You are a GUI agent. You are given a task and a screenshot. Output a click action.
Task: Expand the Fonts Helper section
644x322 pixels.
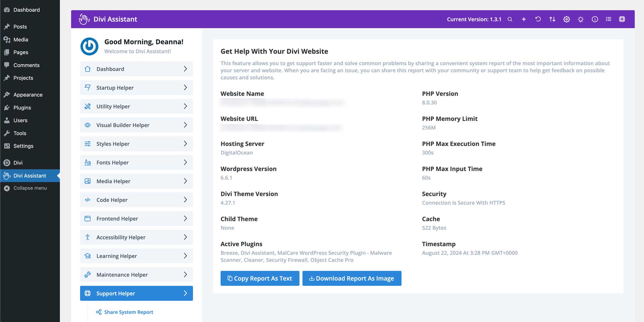pos(136,163)
